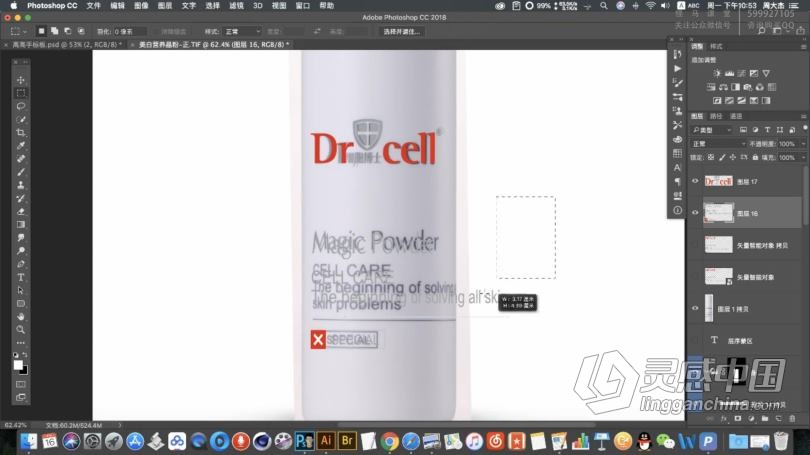Select the History Brush tool
810x455 pixels.
click(x=21, y=198)
